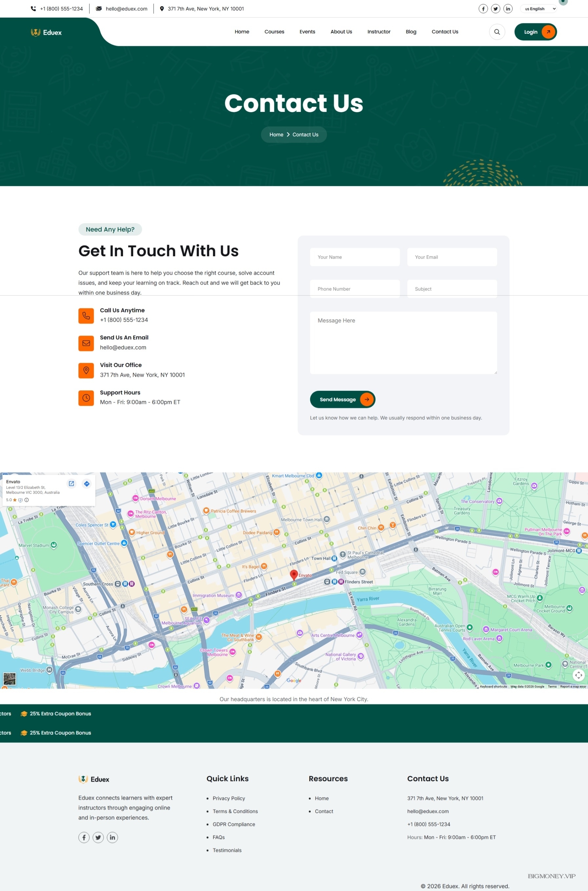Go to the Instructor menu item
588x891 pixels.
coord(378,32)
